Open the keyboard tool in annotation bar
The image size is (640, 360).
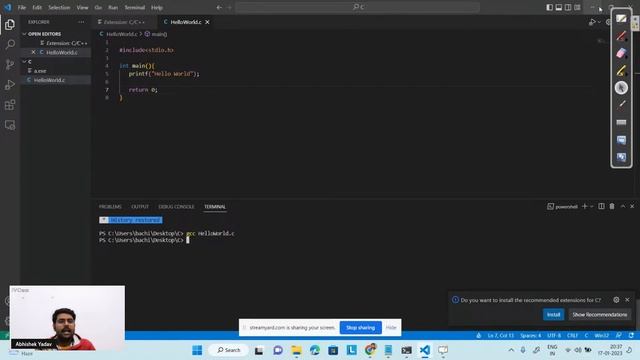(x=621, y=122)
